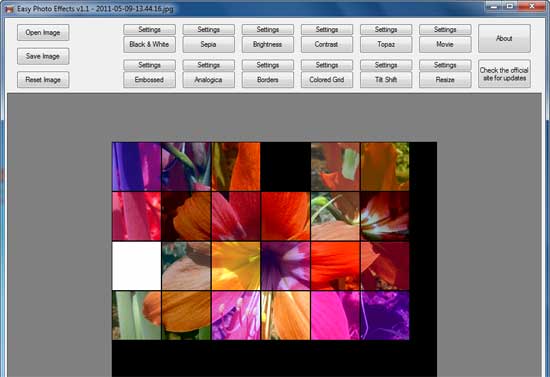Click the white tile in the photo grid
Screen dimensions: 550x377
pyautogui.click(x=137, y=266)
